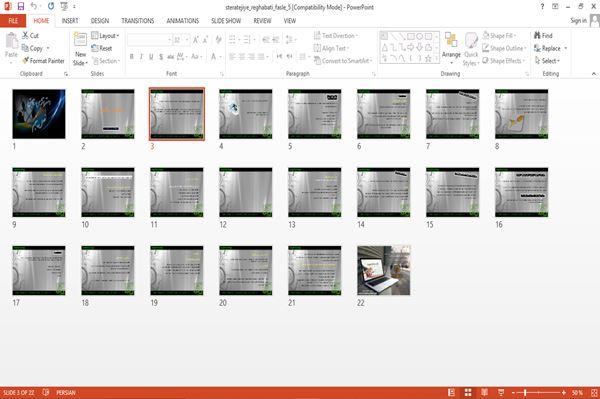Open the TRANSITIONS ribbon tab

[138, 21]
